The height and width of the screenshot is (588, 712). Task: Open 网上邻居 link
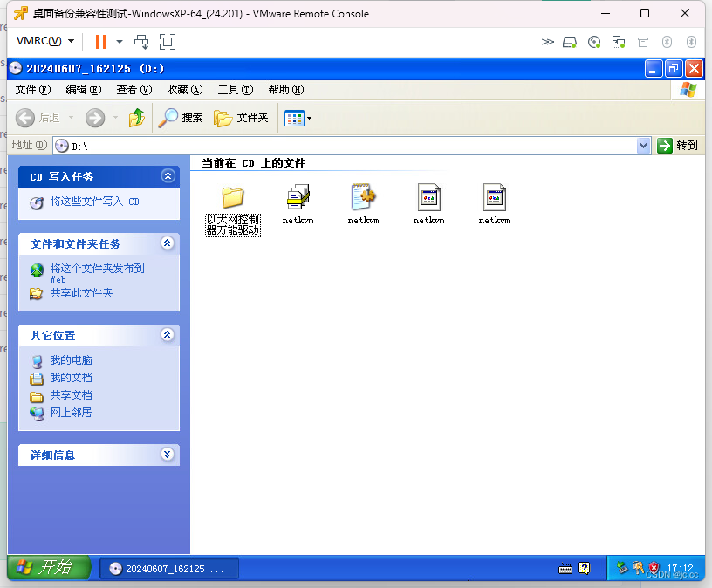71,413
